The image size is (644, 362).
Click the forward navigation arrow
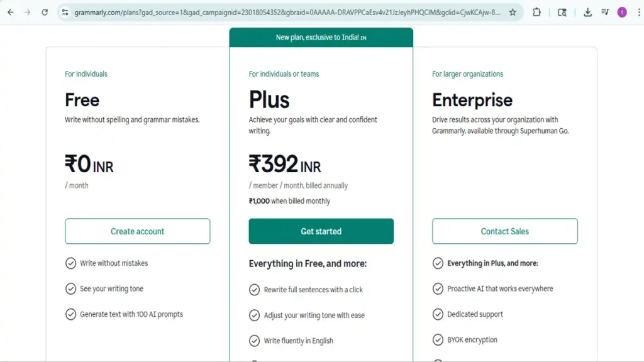tap(26, 11)
